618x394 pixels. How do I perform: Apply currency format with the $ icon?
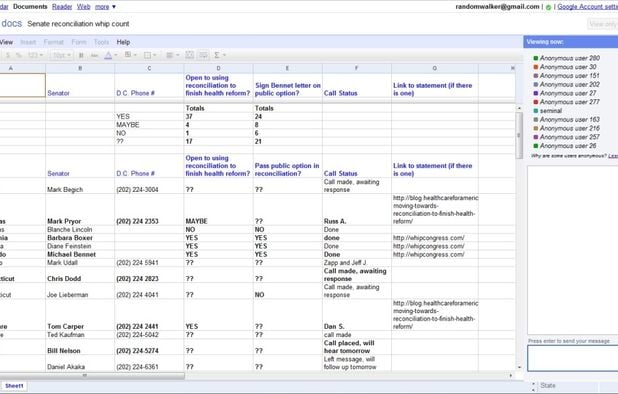7,55
